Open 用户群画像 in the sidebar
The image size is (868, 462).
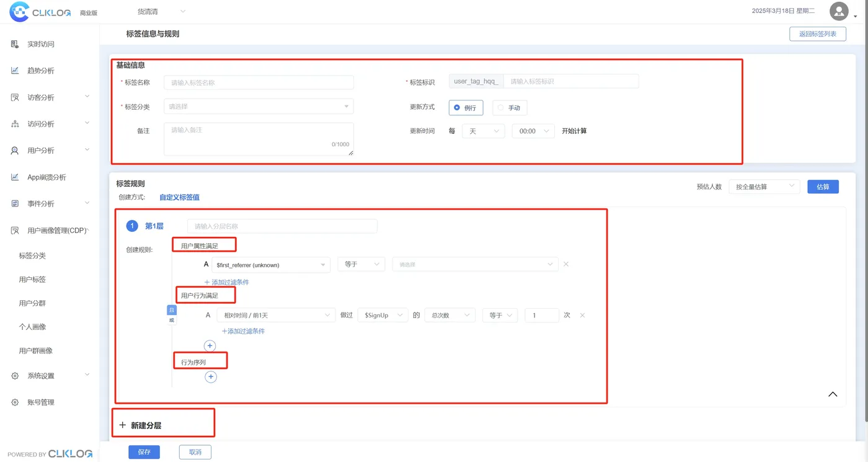36,351
